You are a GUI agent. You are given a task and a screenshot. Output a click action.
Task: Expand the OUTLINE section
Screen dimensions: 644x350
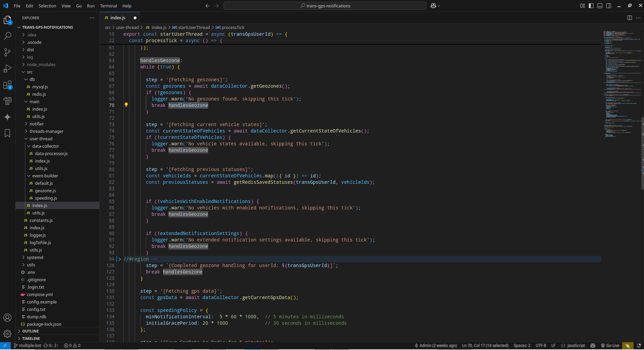[30, 331]
